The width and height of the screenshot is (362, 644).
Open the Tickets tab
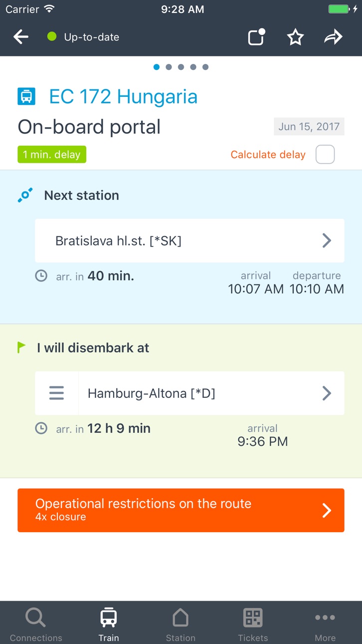(x=253, y=623)
